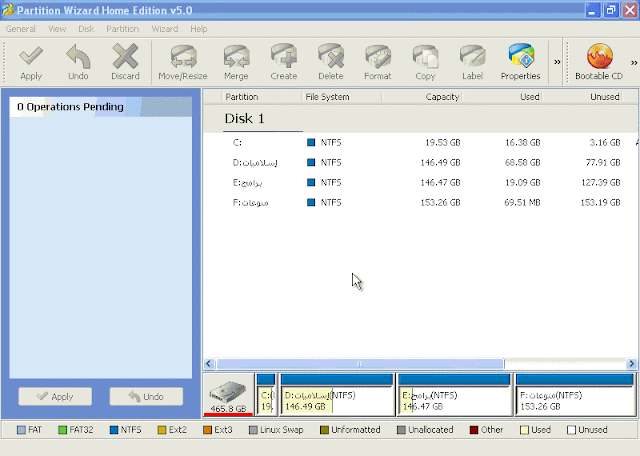
Task: Expand toolbar overflow chevron after Properties
Action: coord(557,62)
